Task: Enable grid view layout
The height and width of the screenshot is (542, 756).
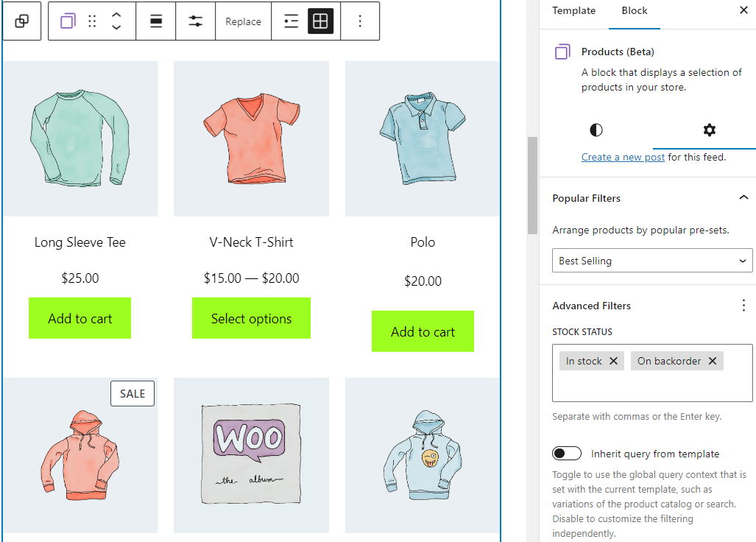Action: [x=319, y=21]
